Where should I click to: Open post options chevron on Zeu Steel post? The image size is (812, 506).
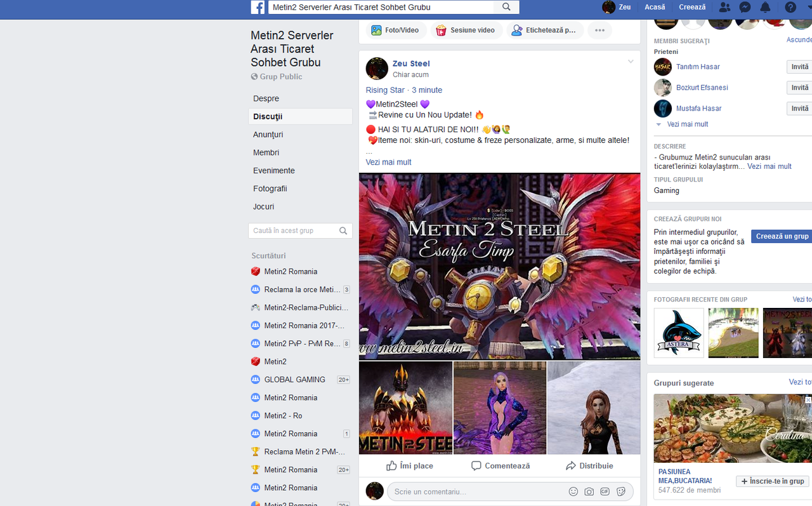tap(631, 62)
